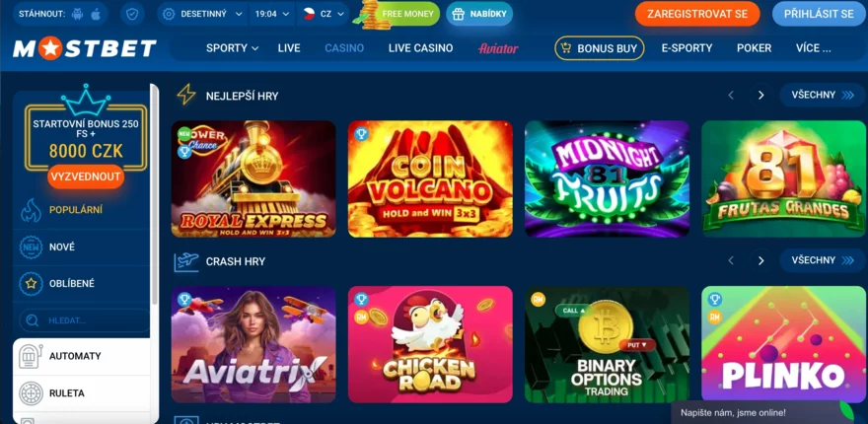Open the Chicken Road game thumbnail
The width and height of the screenshot is (868, 424).
coord(430,344)
